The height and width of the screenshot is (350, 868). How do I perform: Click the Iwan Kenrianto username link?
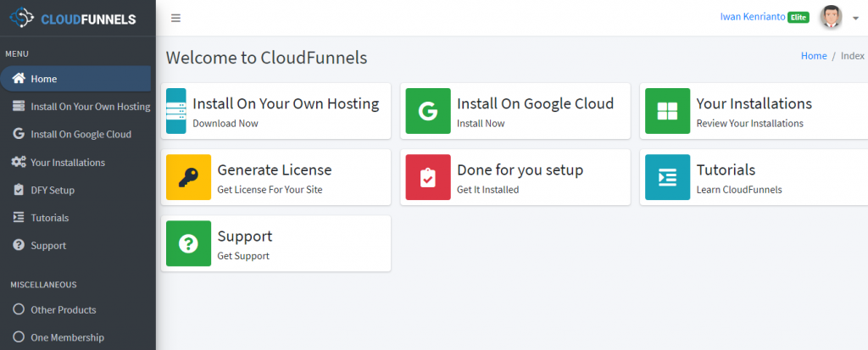tap(753, 17)
